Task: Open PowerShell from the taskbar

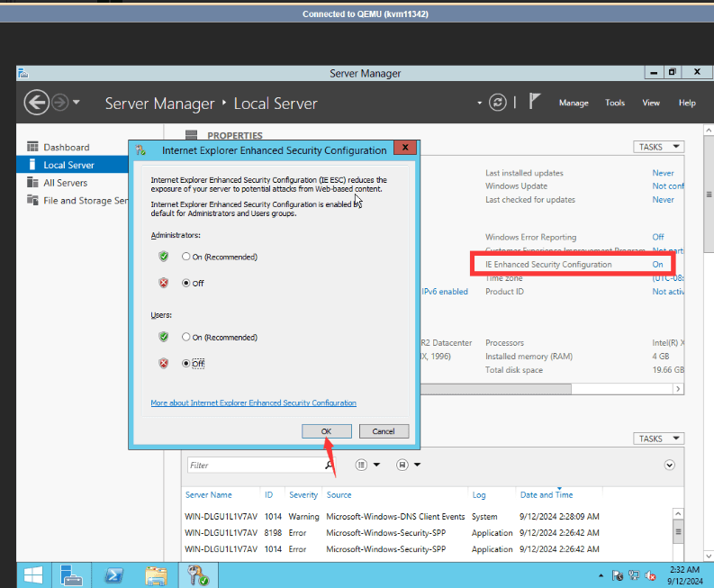Action: pos(113,575)
